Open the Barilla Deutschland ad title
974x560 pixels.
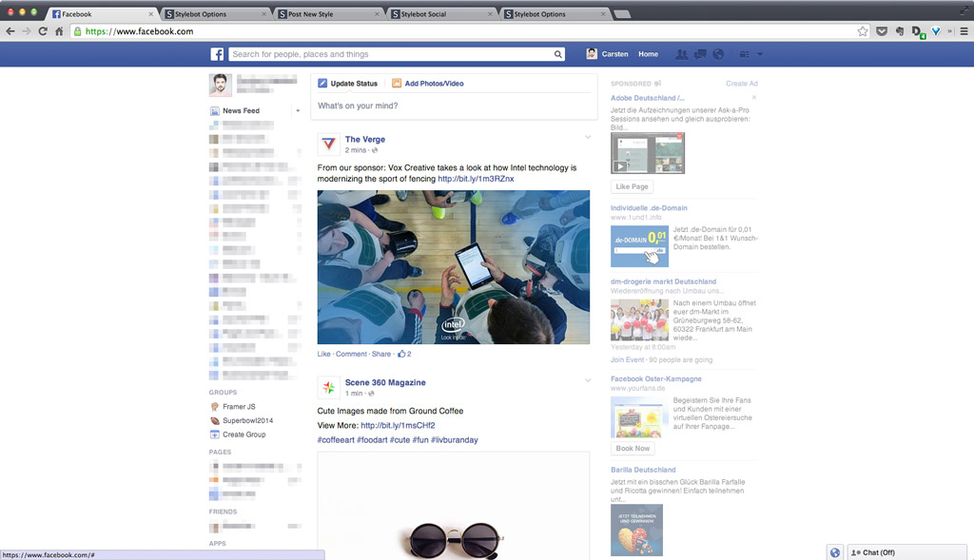point(643,470)
